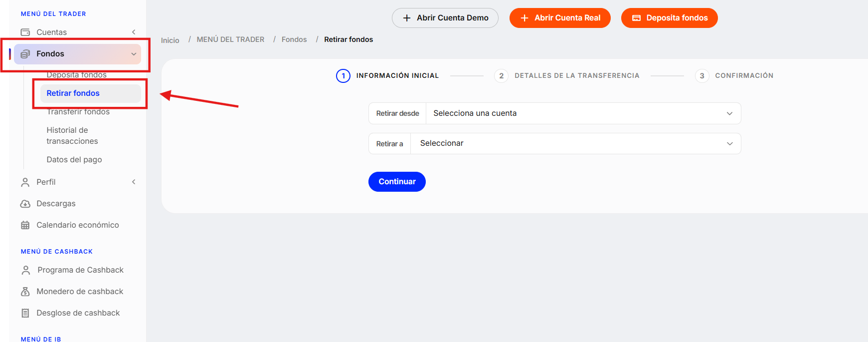The image size is (868, 342).
Task: Open the "Selecciona una cuenta" dropdown
Action: pos(583,113)
